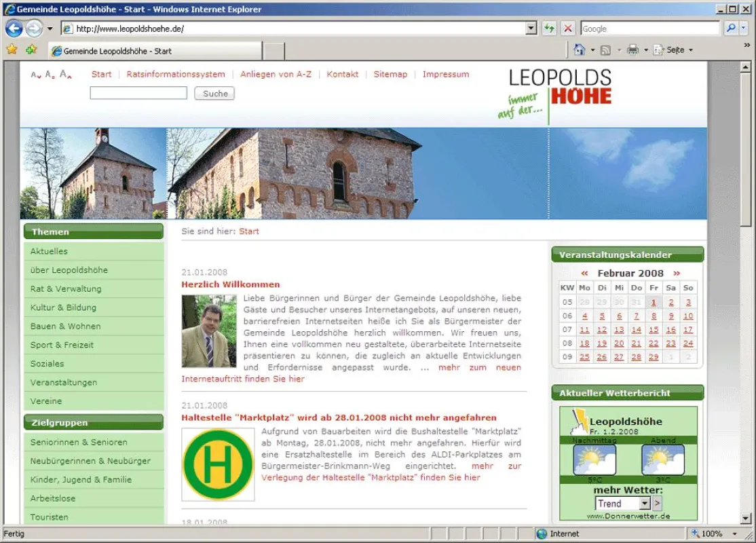756x543 pixels.
Task: Open Haltestelle Marktplatz news headline
Action: [x=339, y=417]
